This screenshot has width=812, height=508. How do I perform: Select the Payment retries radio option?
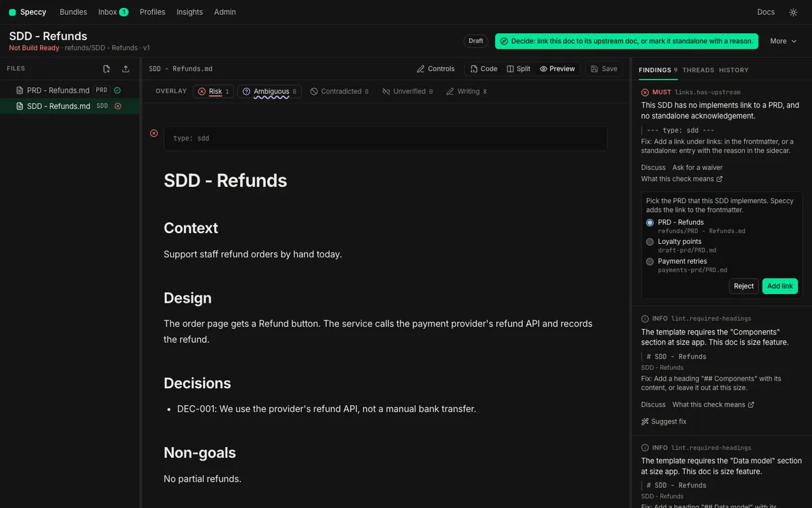tap(650, 261)
